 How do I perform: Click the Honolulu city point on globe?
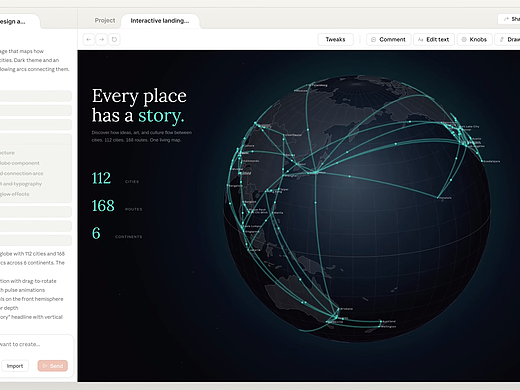(x=438, y=198)
